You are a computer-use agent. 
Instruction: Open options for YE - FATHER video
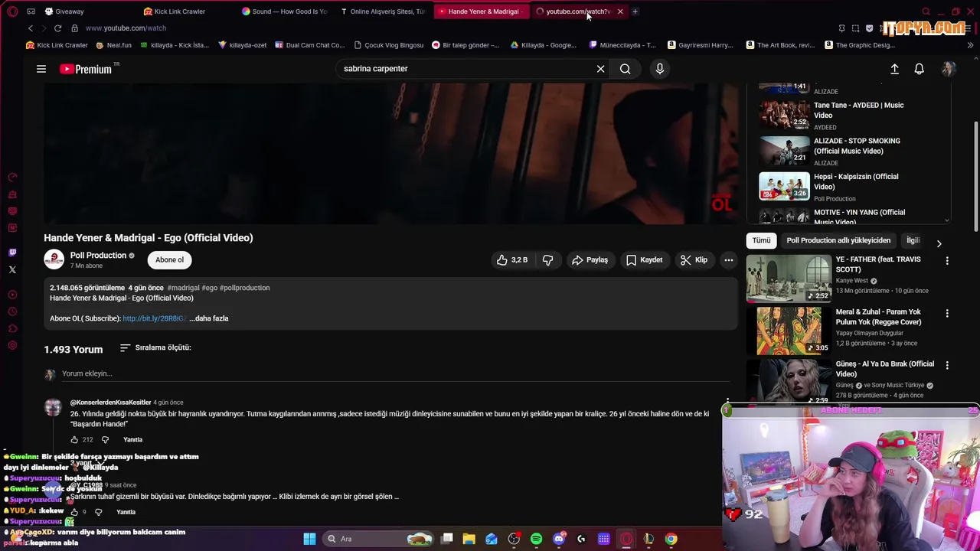947,260
